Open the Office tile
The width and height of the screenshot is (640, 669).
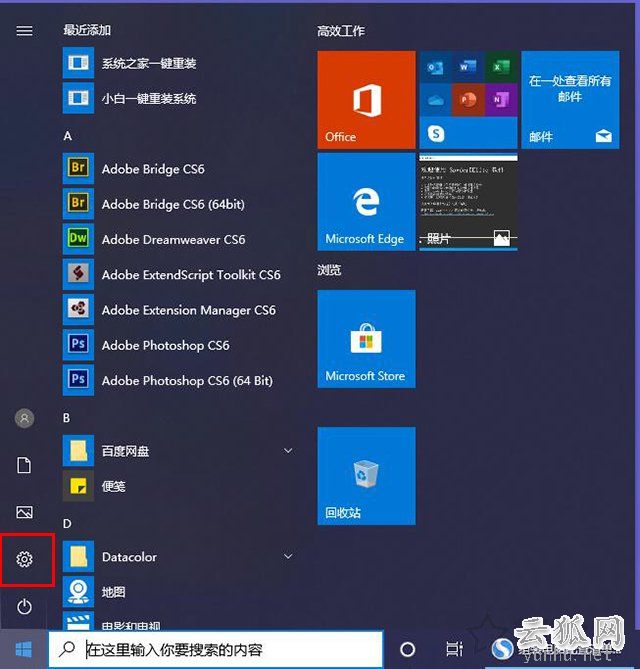[x=366, y=99]
